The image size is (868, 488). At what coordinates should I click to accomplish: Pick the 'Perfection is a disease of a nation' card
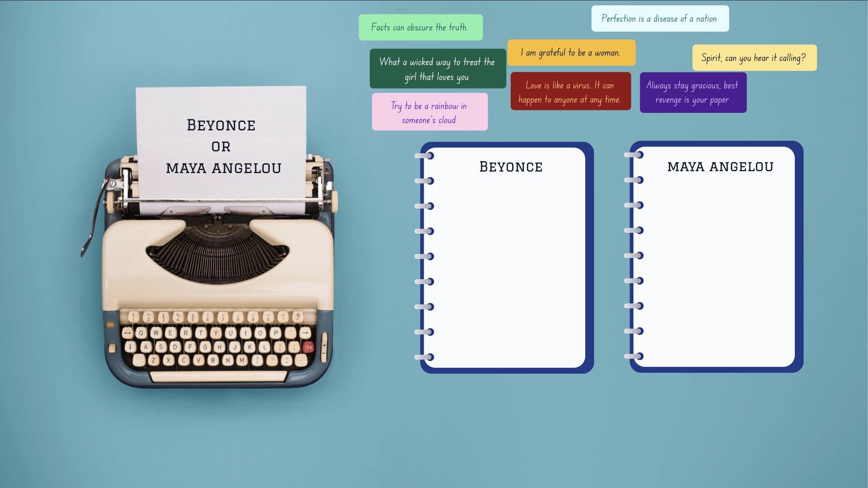660,19
